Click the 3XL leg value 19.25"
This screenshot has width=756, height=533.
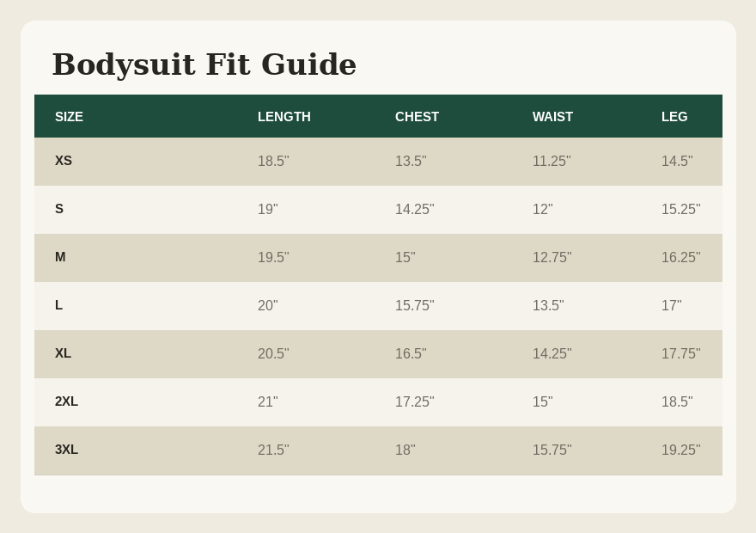click(x=680, y=450)
